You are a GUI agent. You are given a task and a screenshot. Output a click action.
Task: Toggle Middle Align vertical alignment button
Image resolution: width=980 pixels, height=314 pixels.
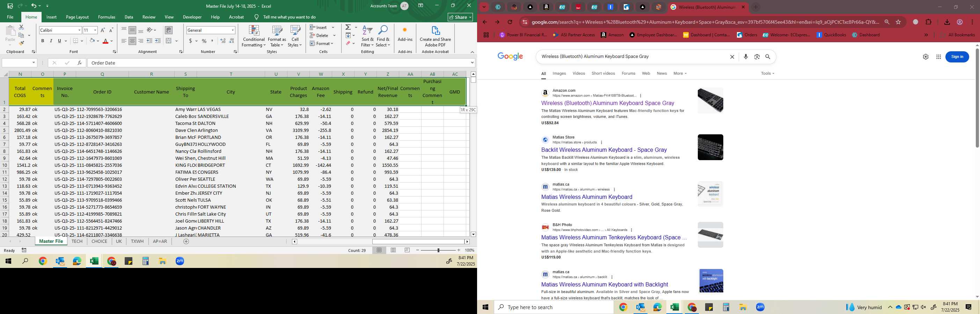(x=132, y=30)
